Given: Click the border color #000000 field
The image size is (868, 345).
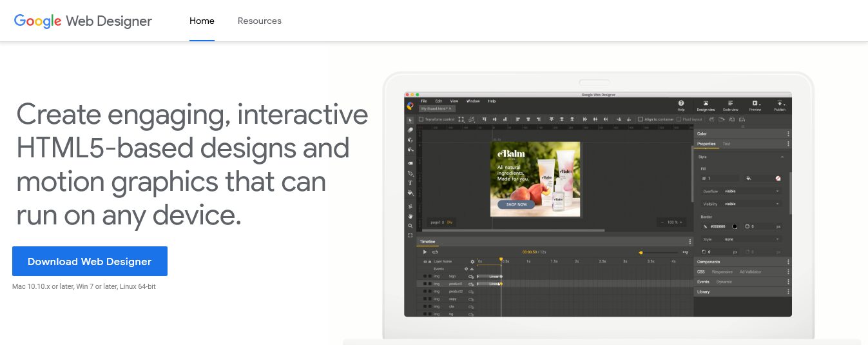Looking at the screenshot, I should point(719,226).
